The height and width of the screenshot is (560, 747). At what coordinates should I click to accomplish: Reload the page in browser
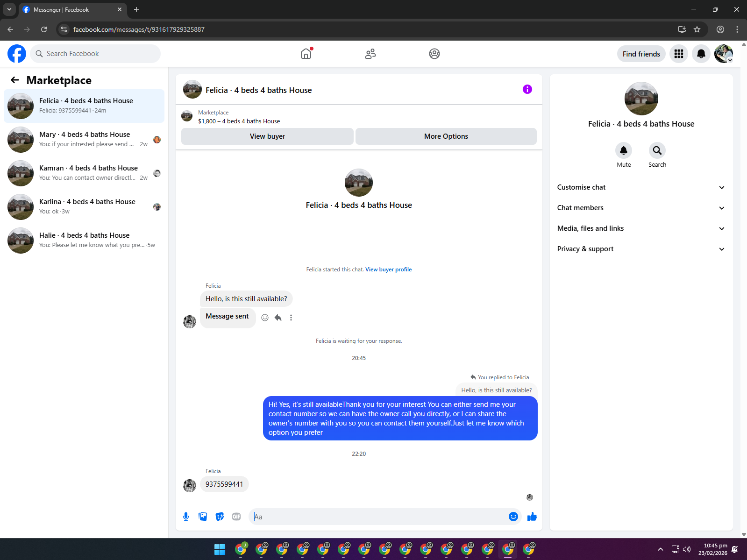44,29
